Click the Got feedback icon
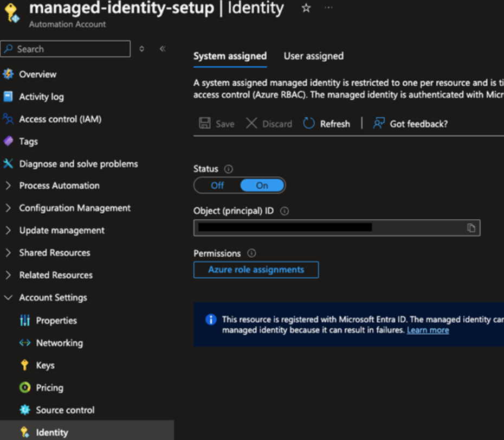Image resolution: width=504 pixels, height=440 pixels. click(378, 123)
